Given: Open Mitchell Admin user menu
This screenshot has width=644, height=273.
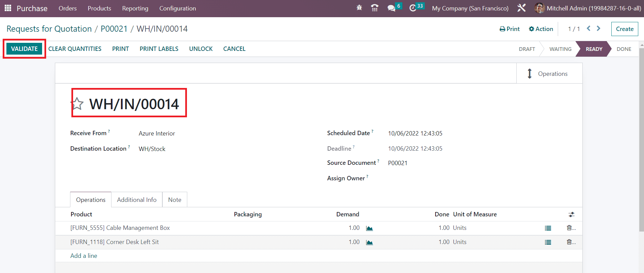Looking at the screenshot, I should pos(587,8).
